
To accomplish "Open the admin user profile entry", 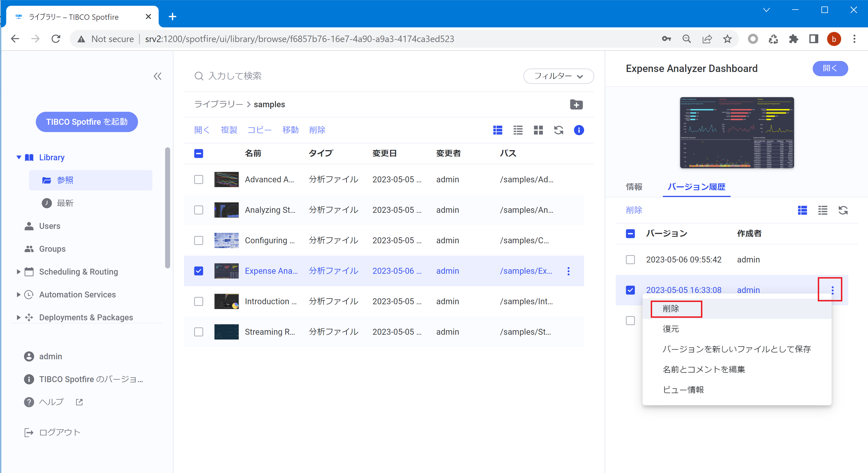I will pyautogui.click(x=43, y=356).
